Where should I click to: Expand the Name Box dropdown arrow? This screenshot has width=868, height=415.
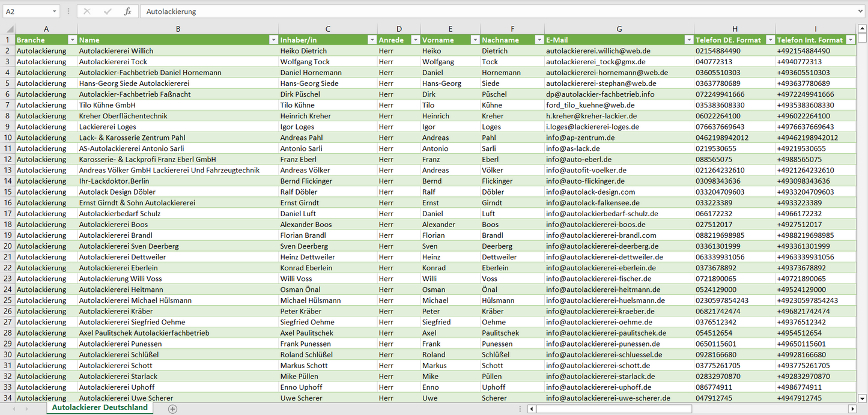[55, 11]
